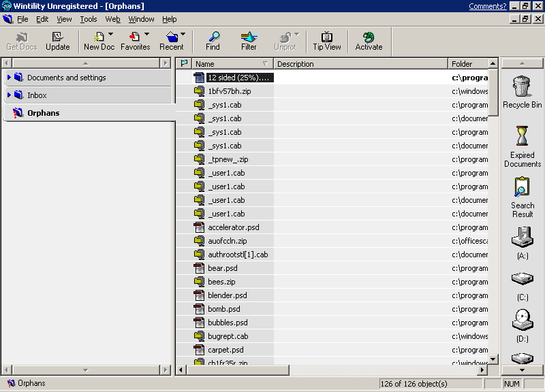Open the Find tool
The width and height of the screenshot is (545, 392).
(213, 42)
